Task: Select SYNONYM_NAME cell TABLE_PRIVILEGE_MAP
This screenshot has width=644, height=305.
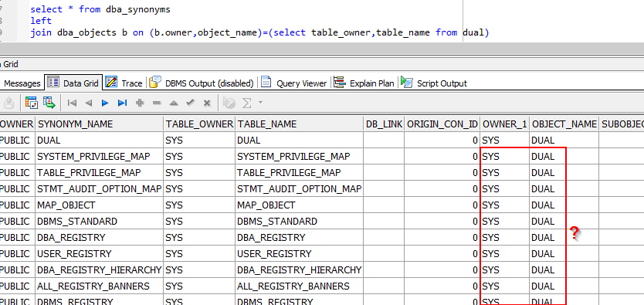Action: coord(99,172)
